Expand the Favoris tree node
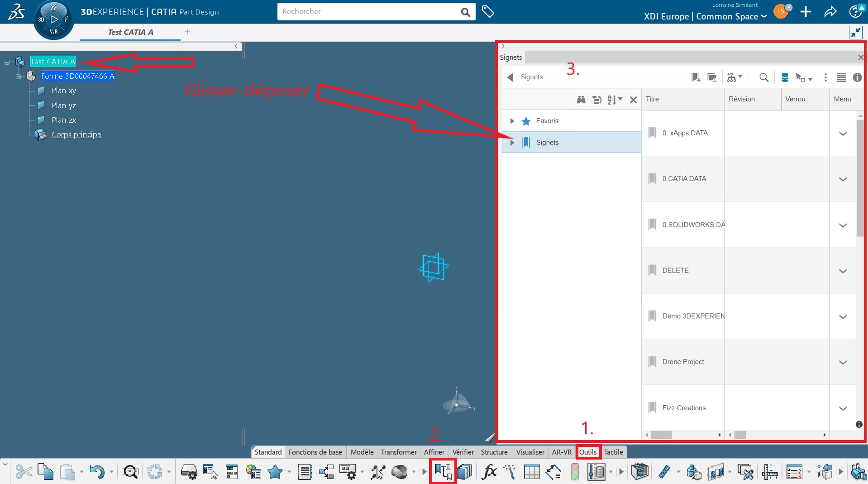This screenshot has height=484, width=868. [512, 121]
